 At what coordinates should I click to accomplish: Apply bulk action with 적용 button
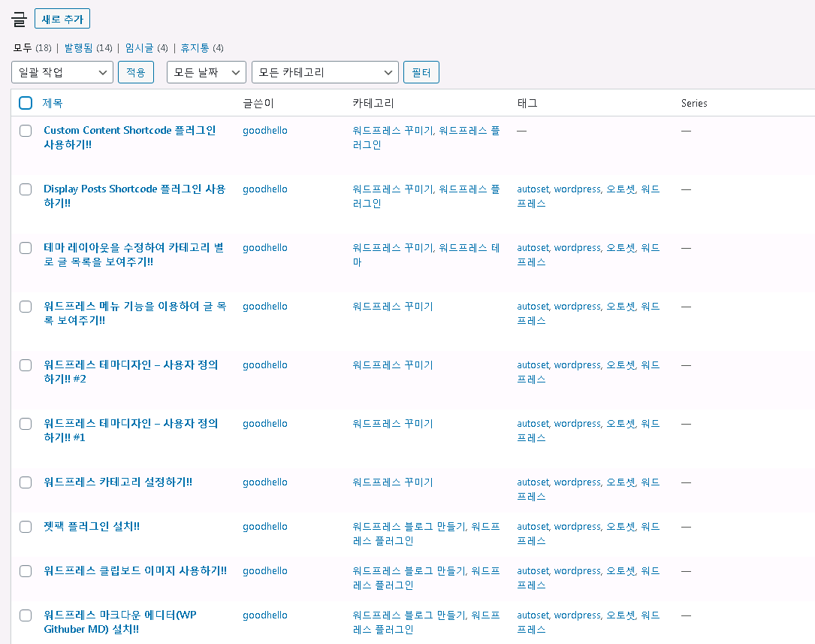(136, 72)
